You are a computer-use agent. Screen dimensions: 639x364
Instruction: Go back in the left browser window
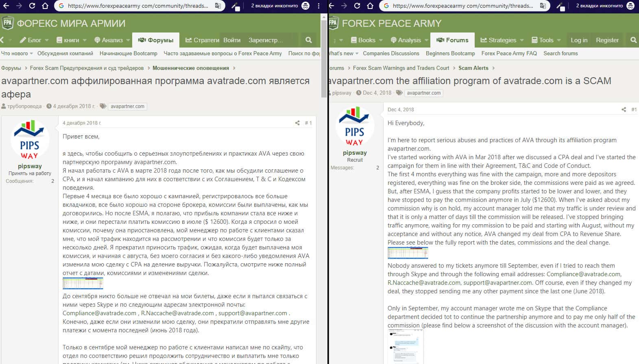pyautogui.click(x=6, y=6)
